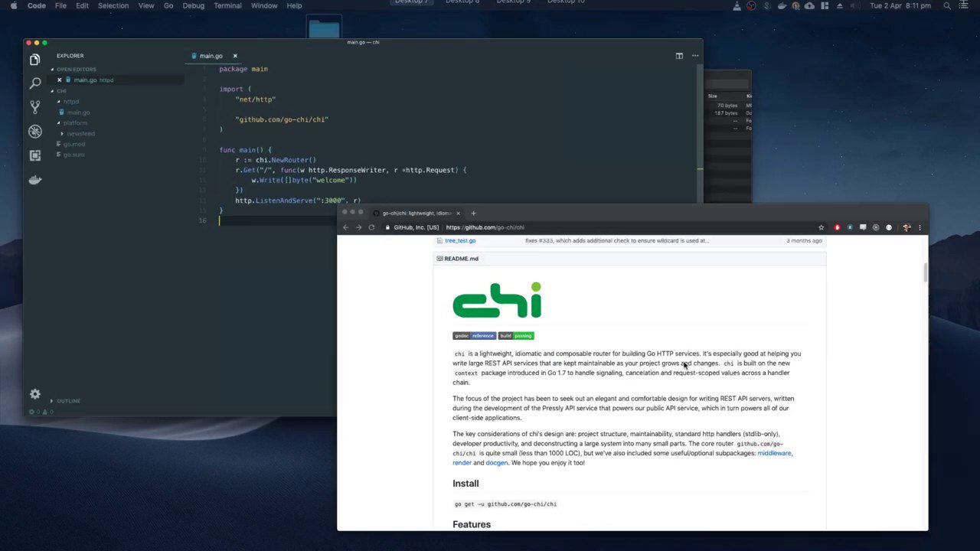Open the View menu
The width and height of the screenshot is (980, 551).
coord(146,5)
